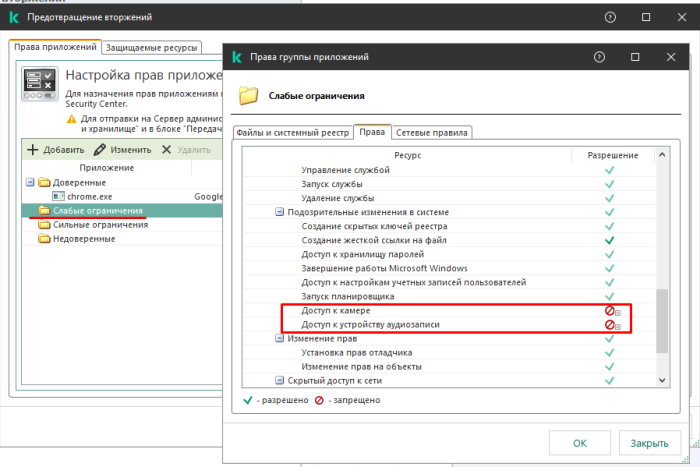The image size is (700, 467).
Task: Collapse Подозрительные изменения в системе section
Action: 279,213
